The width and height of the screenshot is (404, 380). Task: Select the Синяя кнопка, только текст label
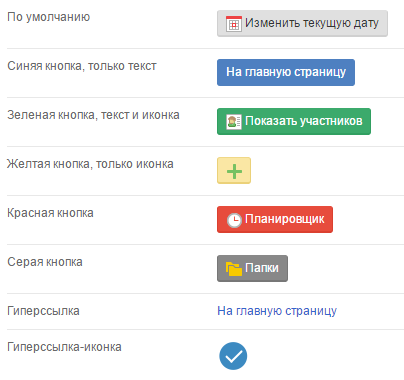click(82, 66)
